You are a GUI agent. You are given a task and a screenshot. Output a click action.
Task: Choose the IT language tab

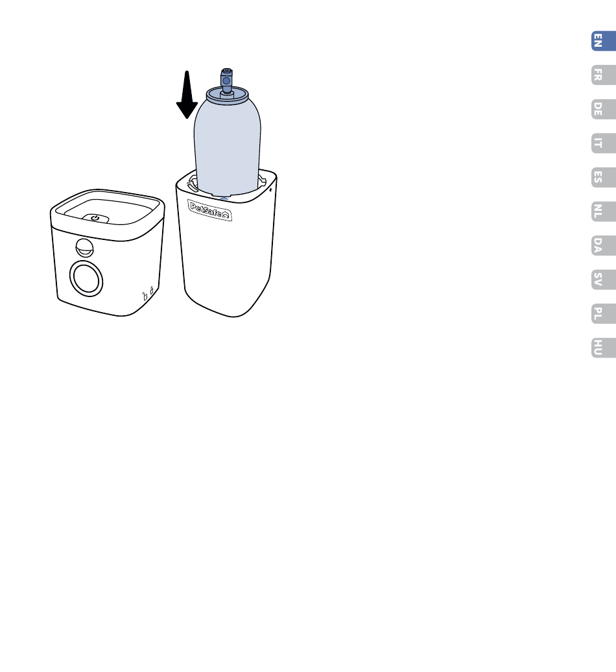click(604, 143)
